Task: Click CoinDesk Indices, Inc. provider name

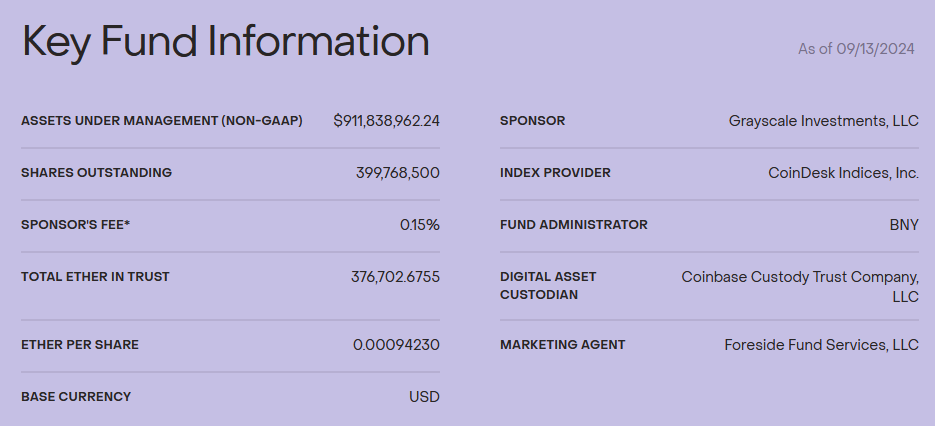Action: pyautogui.click(x=843, y=173)
